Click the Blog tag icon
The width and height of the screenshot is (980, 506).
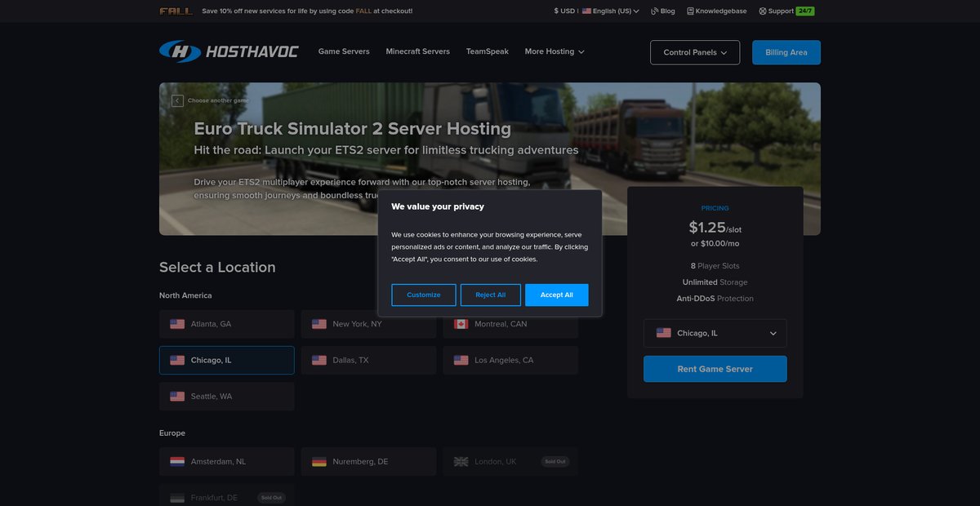654,11
